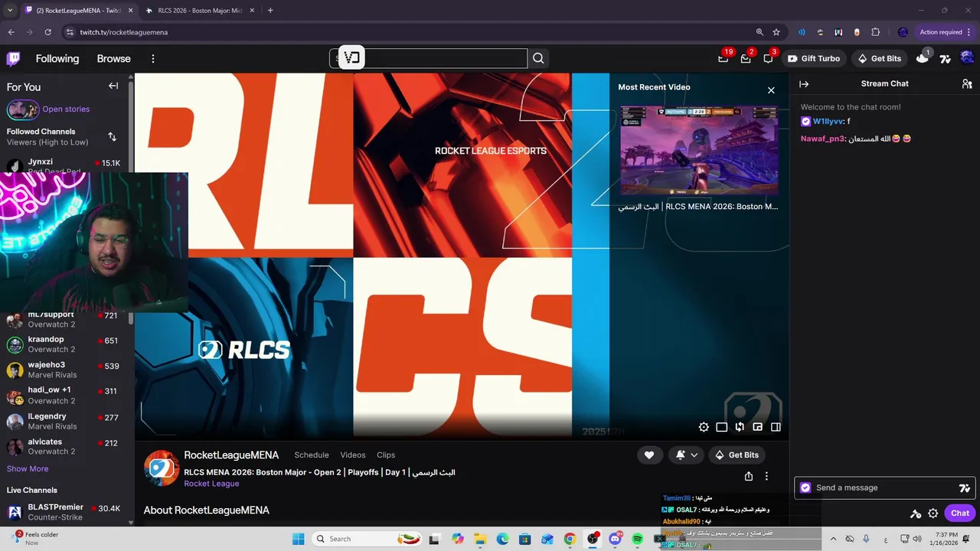The height and width of the screenshot is (551, 980).
Task: Click Get Bits below the player
Action: [737, 455]
